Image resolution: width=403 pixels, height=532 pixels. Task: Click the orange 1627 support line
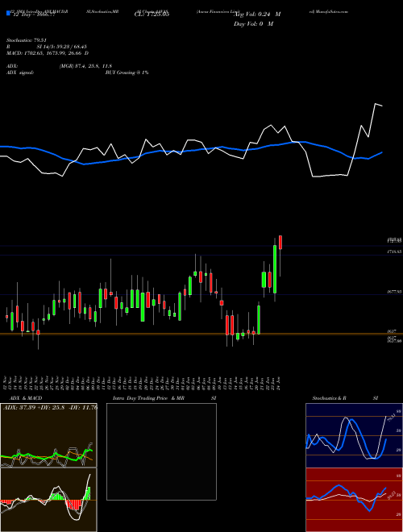pyautogui.click(x=201, y=334)
